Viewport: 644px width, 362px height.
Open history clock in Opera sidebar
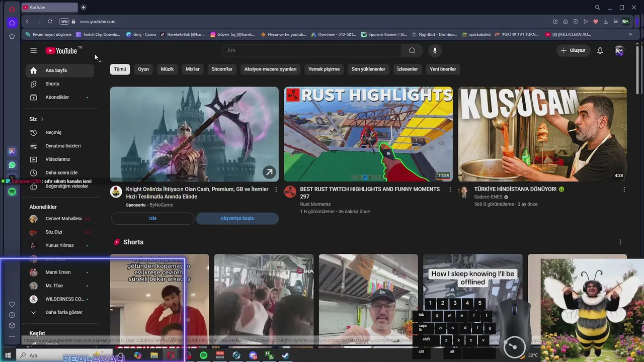coord(12,315)
